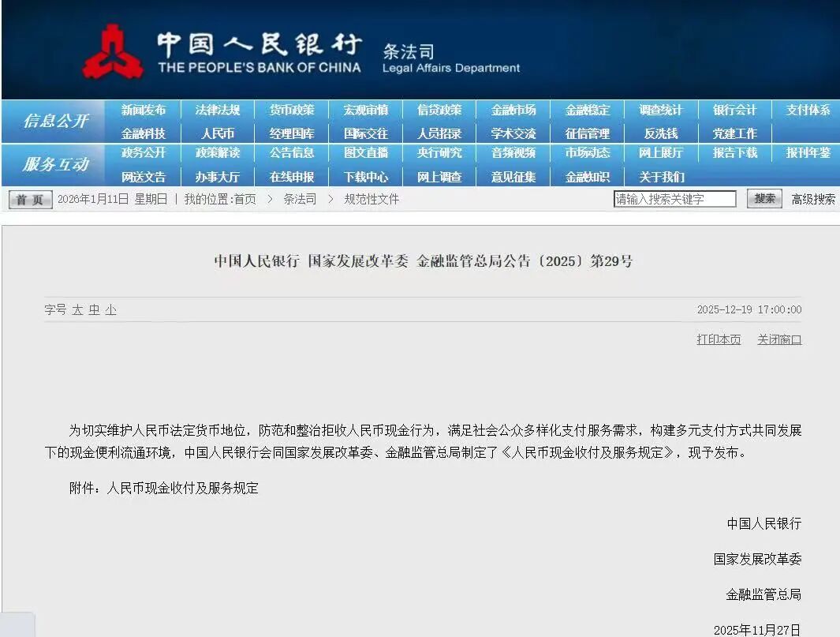Image resolution: width=840 pixels, height=637 pixels.
Task: Click 关闭窗口 to close the window
Action: pyautogui.click(x=778, y=339)
